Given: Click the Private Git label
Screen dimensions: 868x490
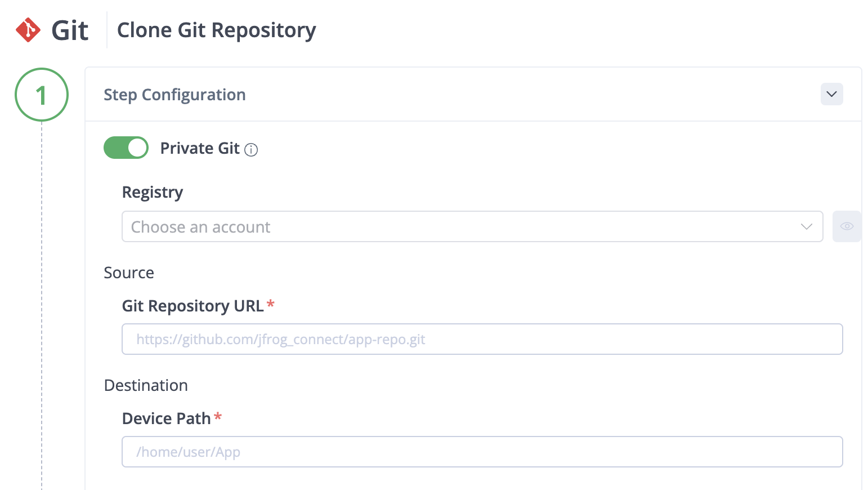Looking at the screenshot, I should (200, 148).
